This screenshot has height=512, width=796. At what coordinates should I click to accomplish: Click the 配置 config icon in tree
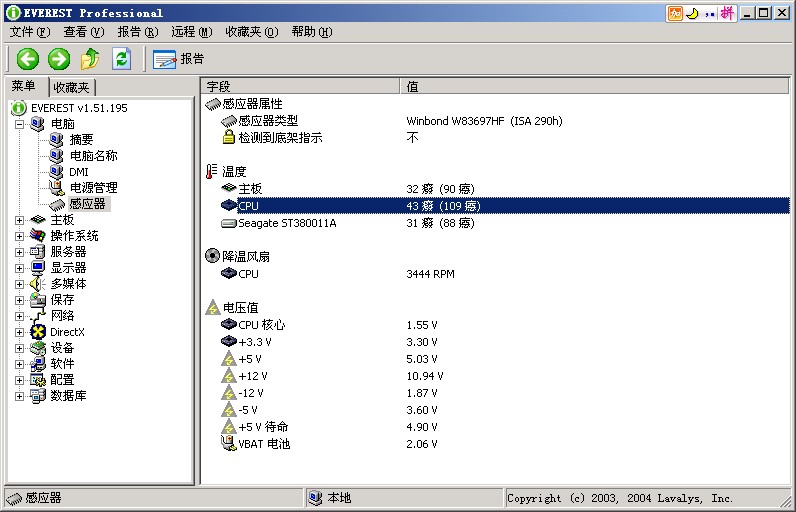(x=38, y=380)
